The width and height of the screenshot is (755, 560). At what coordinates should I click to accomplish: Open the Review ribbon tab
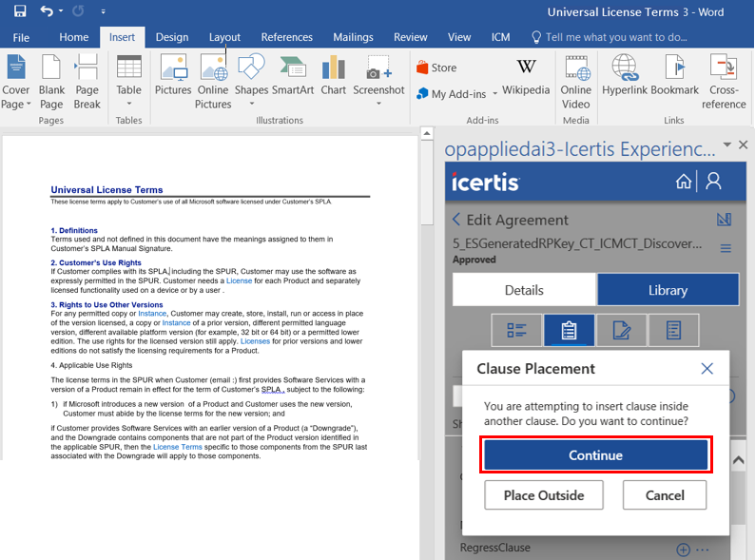point(410,37)
